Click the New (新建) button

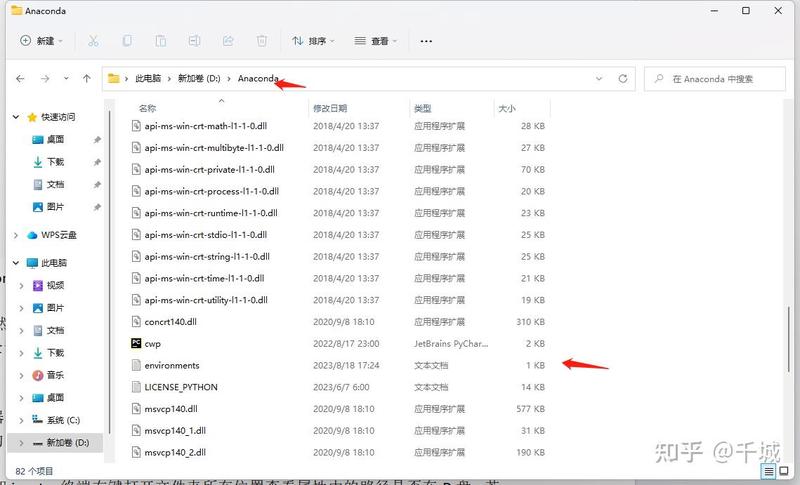tap(41, 41)
